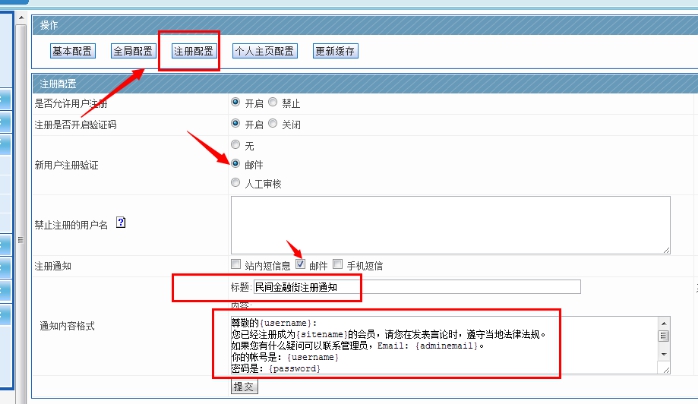698x404 pixels.
Task: Click inside the 禁止注册的用户名 text area
Action: pyautogui.click(x=450, y=224)
